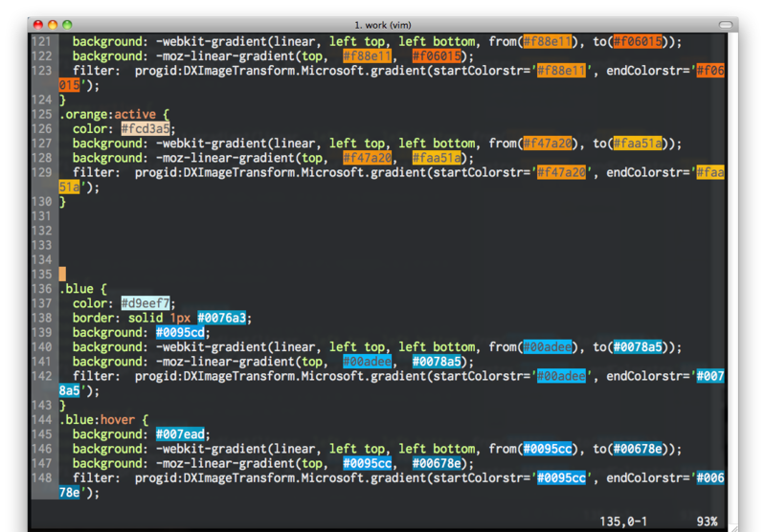Click #00678e in webkit-gradient on line 146

coord(638,449)
